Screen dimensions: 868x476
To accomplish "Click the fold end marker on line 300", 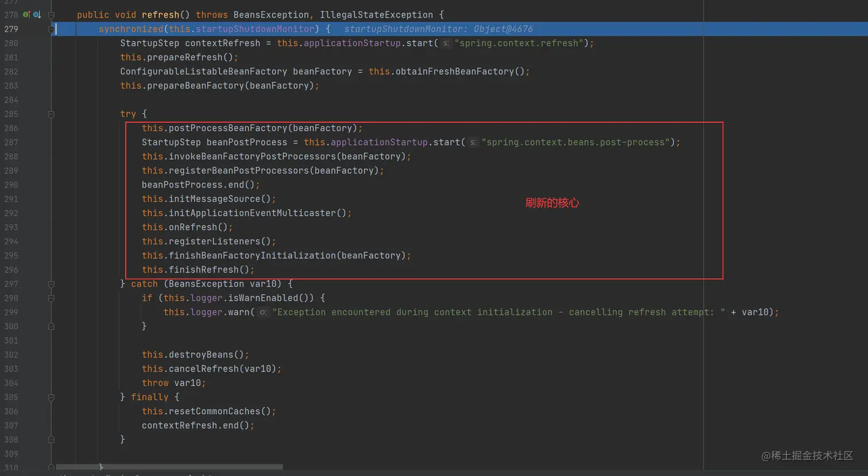I will click(x=51, y=326).
